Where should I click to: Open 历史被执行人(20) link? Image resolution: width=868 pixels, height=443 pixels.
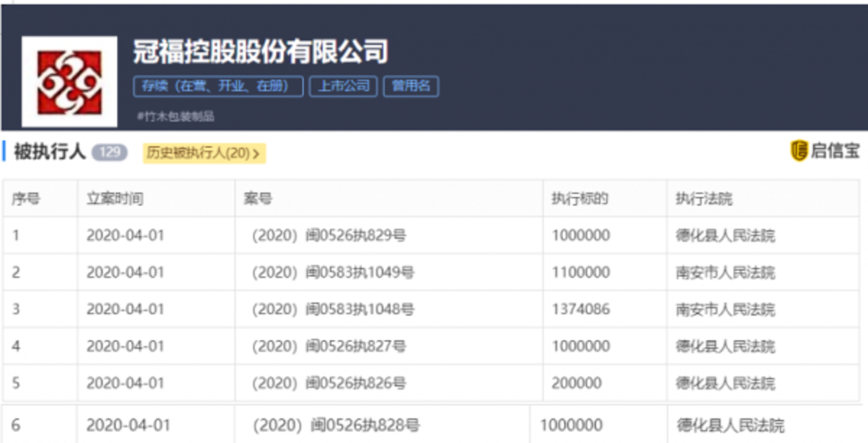point(204,153)
